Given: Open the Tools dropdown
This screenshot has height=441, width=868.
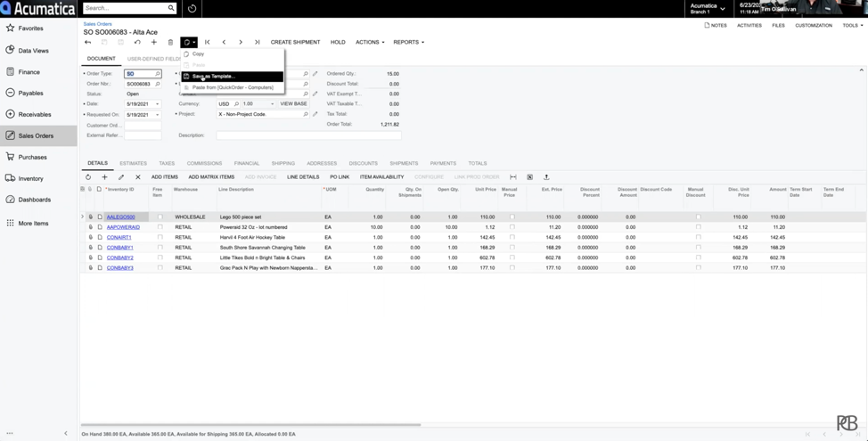Looking at the screenshot, I should coord(853,26).
